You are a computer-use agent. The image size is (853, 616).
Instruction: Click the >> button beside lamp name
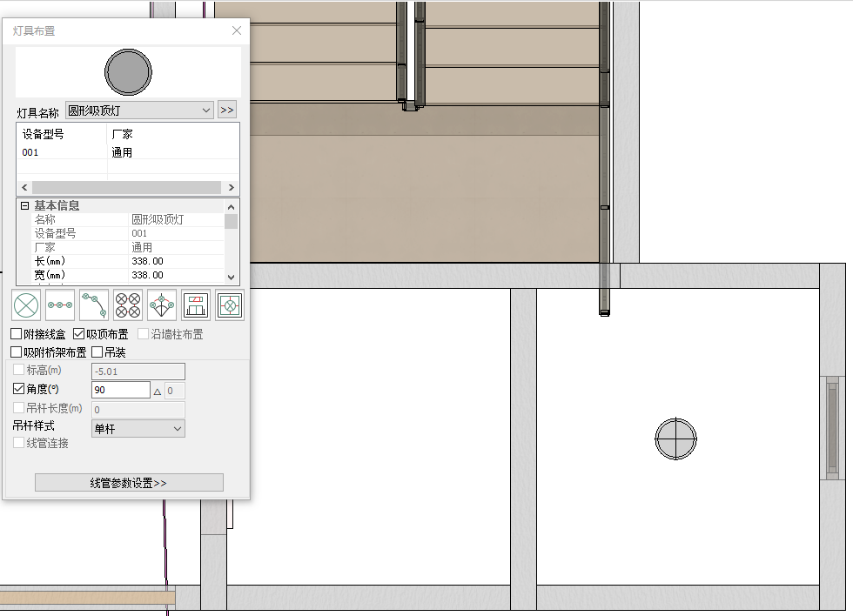[226, 110]
